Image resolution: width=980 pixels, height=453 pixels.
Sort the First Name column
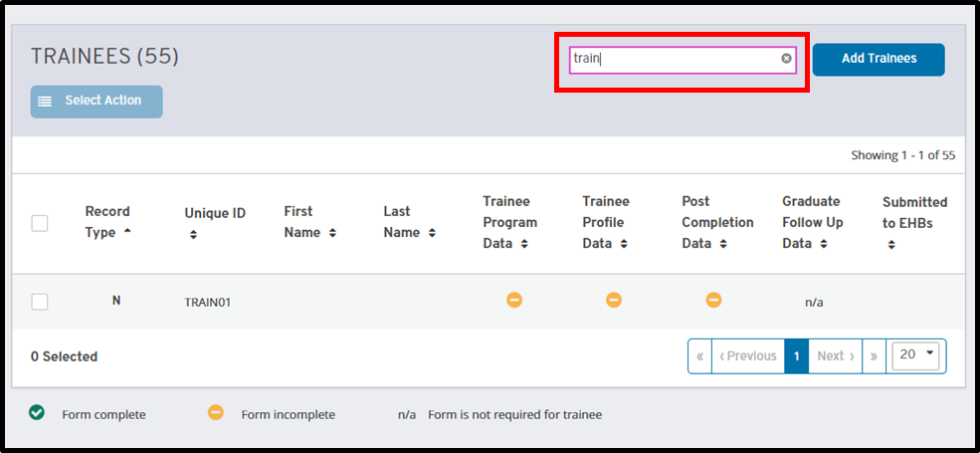[332, 233]
